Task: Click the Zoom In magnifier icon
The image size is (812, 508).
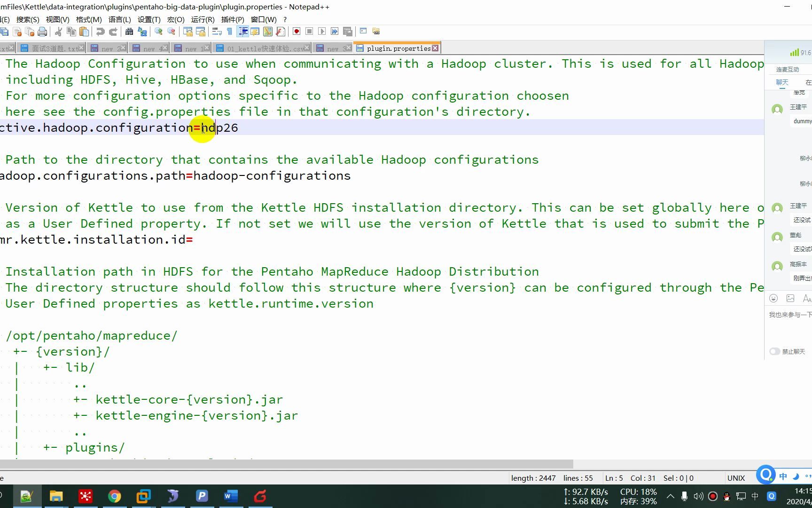Action: click(x=158, y=32)
